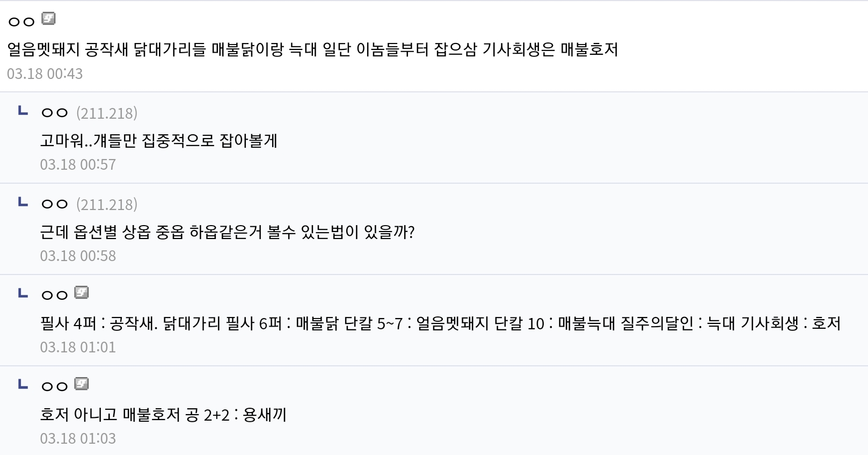The width and height of the screenshot is (868, 455).
Task: Click the reply text starting with 필사 4퍼
Action: tap(440, 323)
